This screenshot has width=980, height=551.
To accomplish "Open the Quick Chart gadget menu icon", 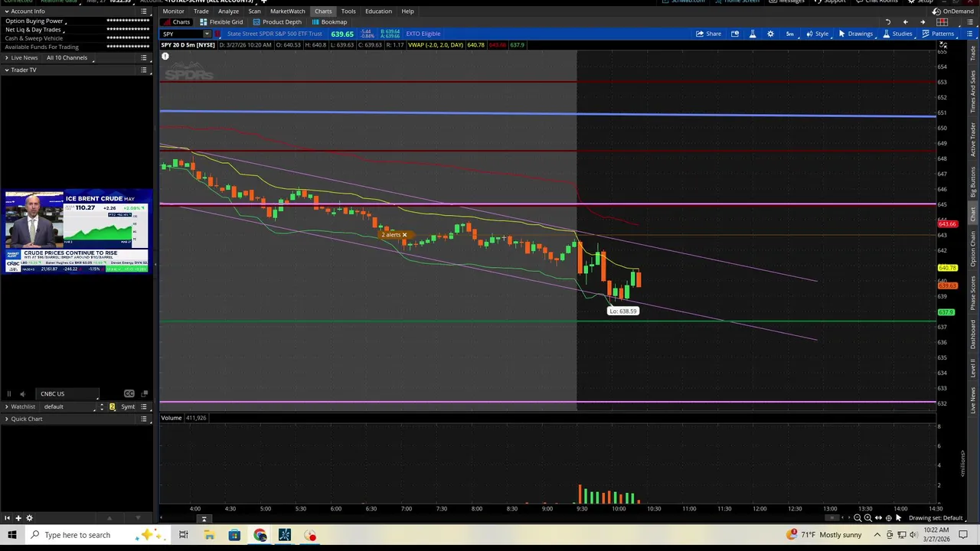I will coord(144,419).
